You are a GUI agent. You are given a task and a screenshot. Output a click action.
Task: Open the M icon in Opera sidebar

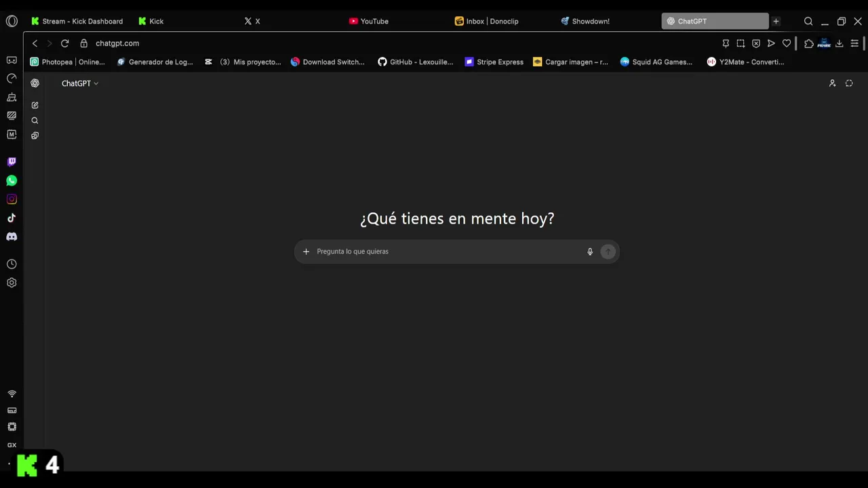pyautogui.click(x=12, y=134)
